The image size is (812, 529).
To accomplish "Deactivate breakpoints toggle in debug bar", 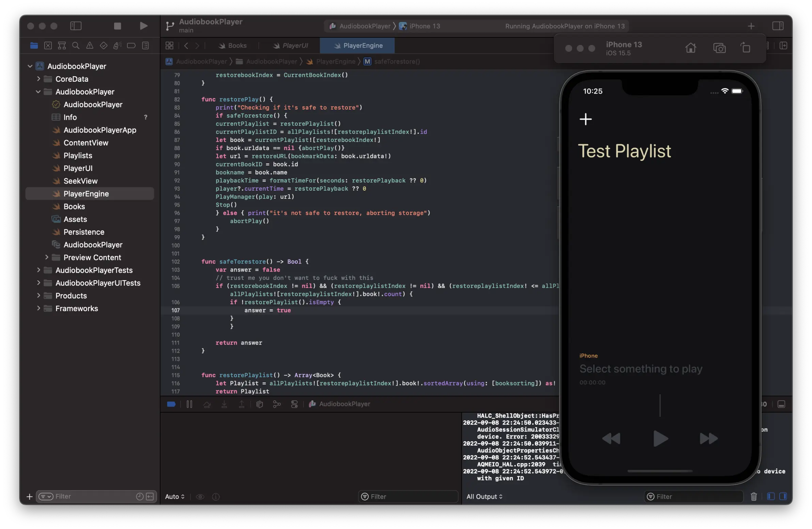I will 171,404.
